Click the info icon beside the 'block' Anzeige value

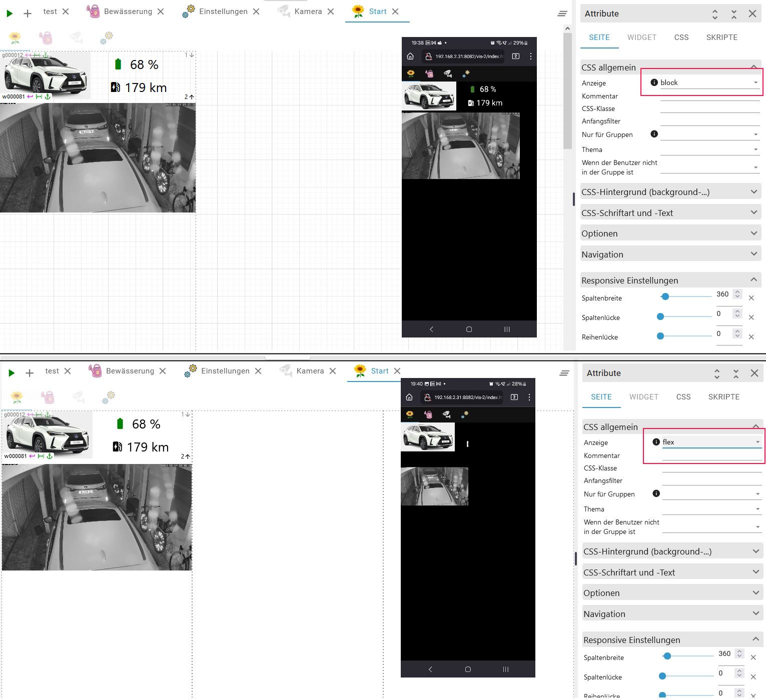654,82
